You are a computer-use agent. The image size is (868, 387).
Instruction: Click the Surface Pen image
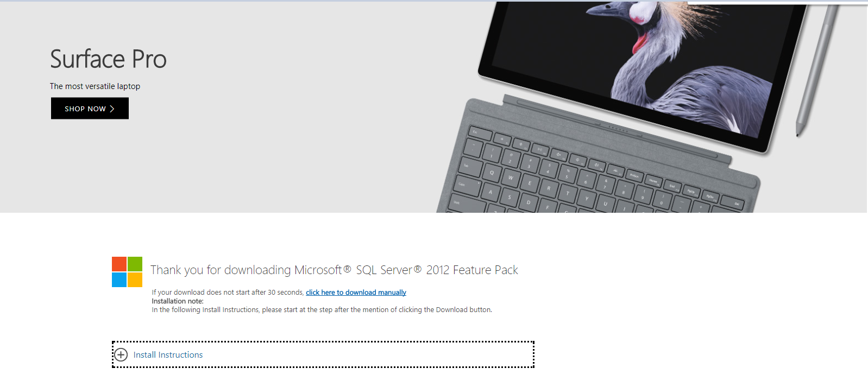(816, 71)
